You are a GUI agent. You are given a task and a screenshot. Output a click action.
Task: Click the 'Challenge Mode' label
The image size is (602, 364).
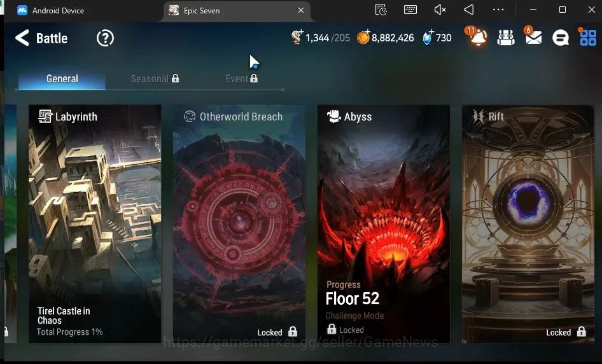354,316
